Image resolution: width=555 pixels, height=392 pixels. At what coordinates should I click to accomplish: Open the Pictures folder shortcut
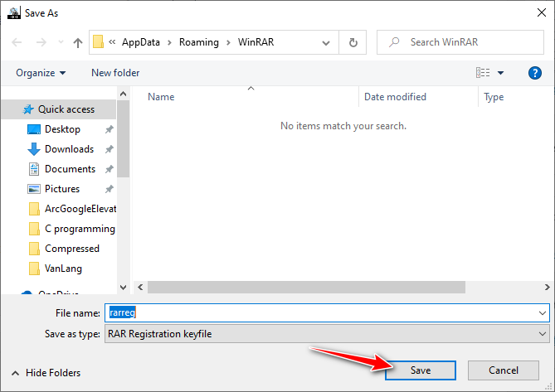click(62, 189)
